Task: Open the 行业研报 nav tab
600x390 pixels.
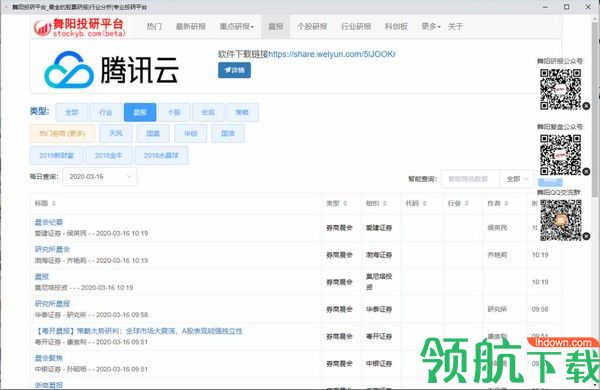Action: click(x=356, y=26)
